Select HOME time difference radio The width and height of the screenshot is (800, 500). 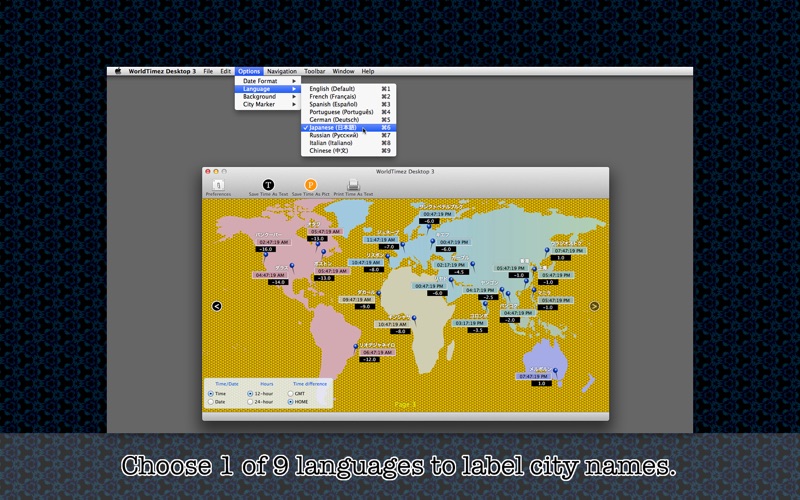[x=290, y=402]
